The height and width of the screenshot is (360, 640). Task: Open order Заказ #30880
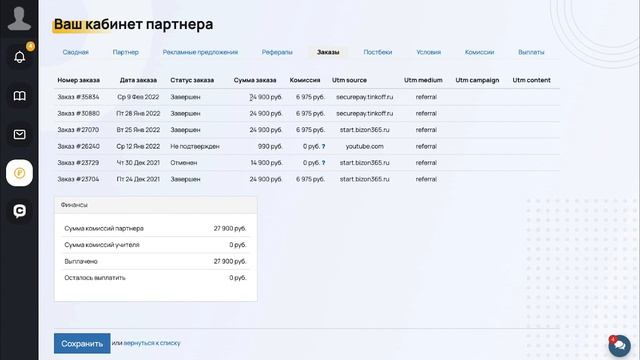[78, 113]
